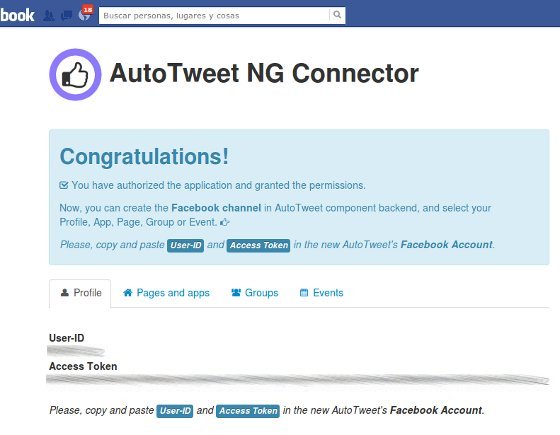This screenshot has width=560, height=435.
Task: Switch to the Profile tab
Action: pyautogui.click(x=80, y=293)
